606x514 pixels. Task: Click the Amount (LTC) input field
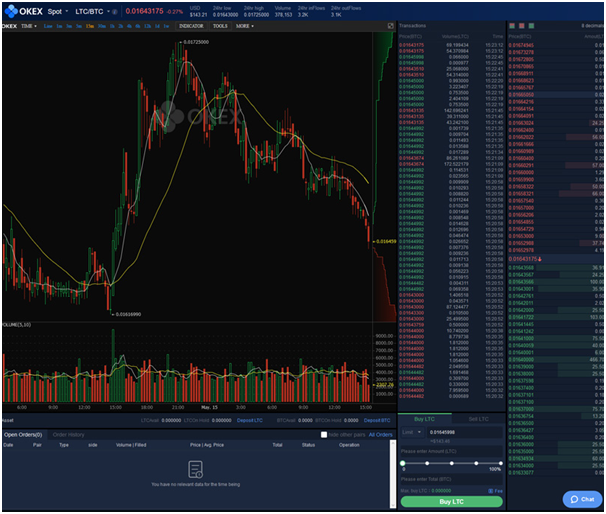[451, 451]
